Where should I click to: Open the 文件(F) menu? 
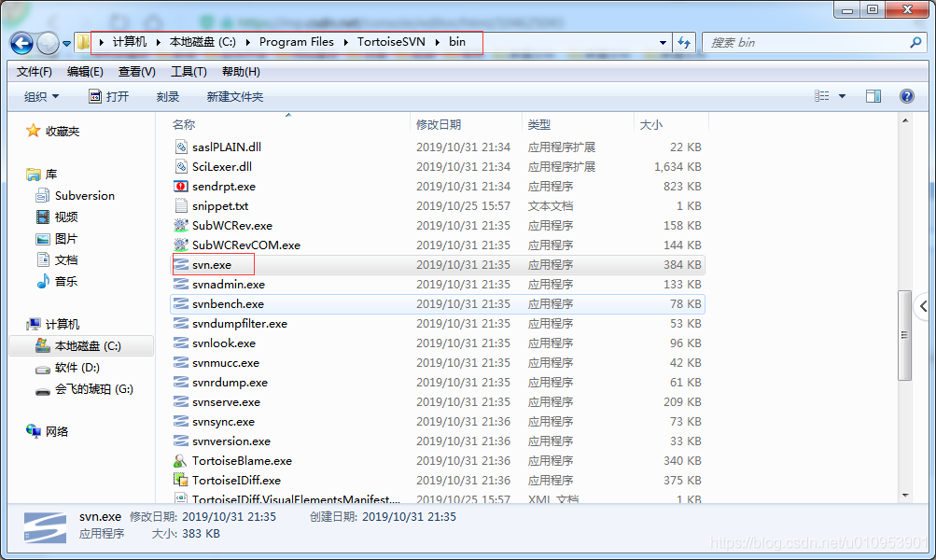click(34, 72)
